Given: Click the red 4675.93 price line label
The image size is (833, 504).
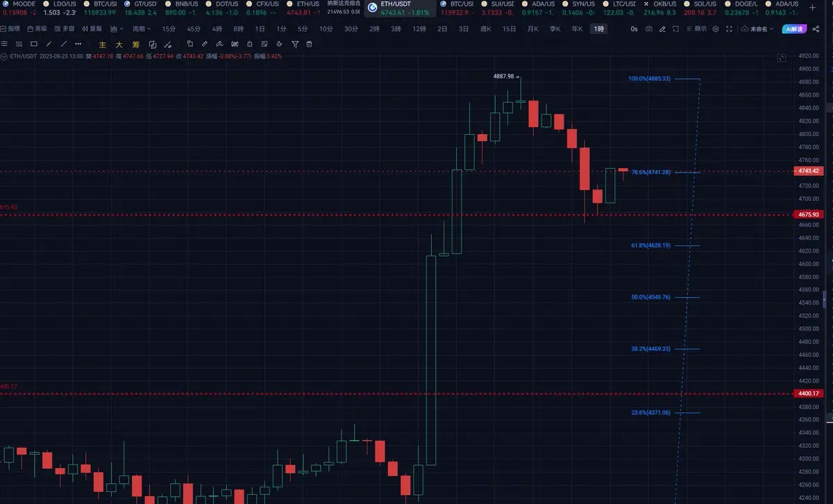Looking at the screenshot, I should point(810,215).
